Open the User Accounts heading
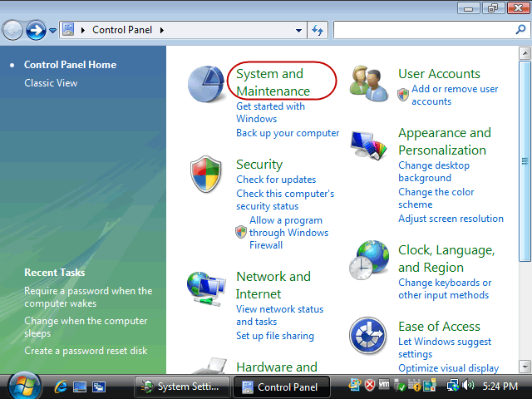The image size is (532, 399). click(439, 74)
